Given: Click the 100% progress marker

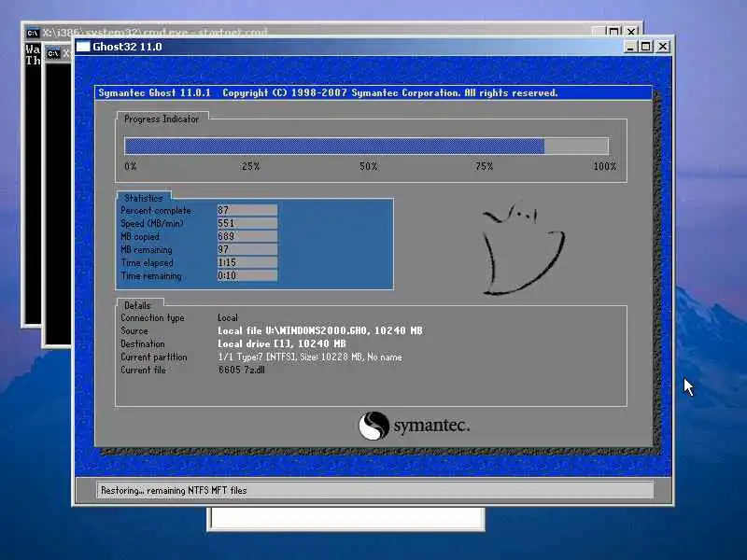Looking at the screenshot, I should 605,166.
